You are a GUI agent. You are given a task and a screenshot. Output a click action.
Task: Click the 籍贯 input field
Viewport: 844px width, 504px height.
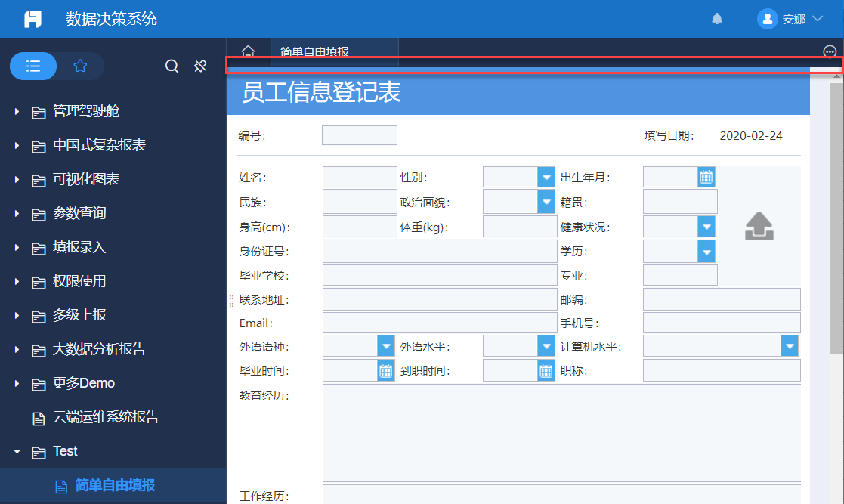[x=680, y=202]
